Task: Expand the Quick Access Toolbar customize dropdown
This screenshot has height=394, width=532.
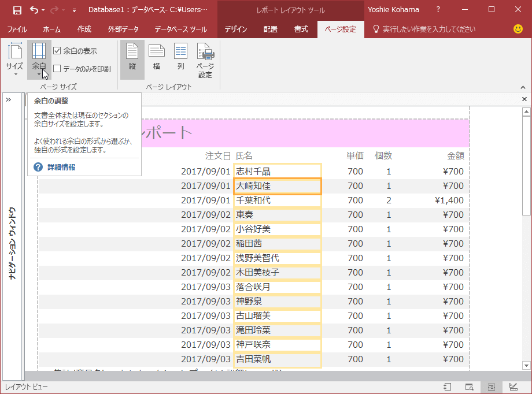Action: click(x=73, y=10)
